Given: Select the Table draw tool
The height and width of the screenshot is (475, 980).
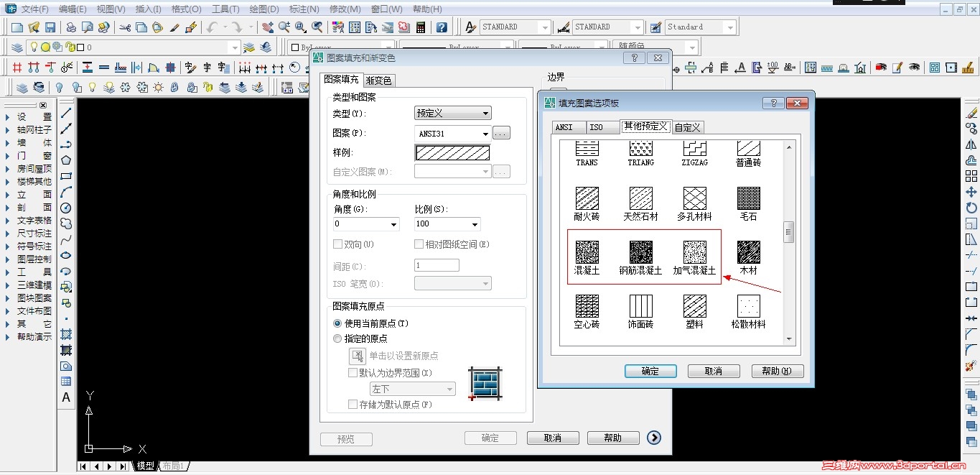Looking at the screenshot, I should 66,382.
